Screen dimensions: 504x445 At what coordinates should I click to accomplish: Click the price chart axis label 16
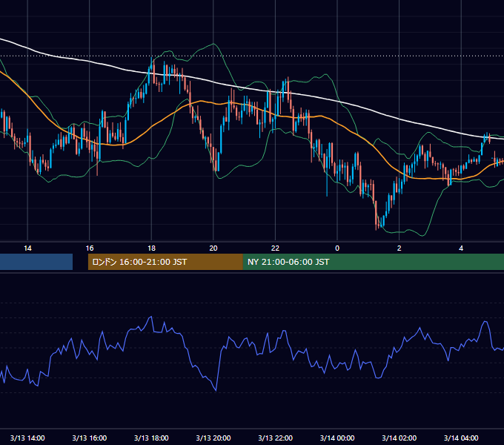(x=90, y=248)
